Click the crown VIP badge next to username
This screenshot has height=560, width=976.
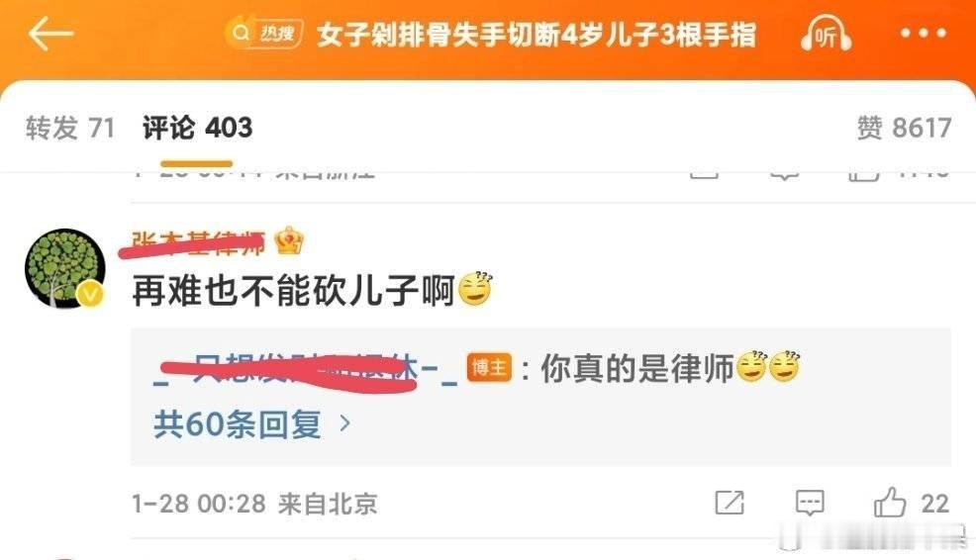coord(289,241)
